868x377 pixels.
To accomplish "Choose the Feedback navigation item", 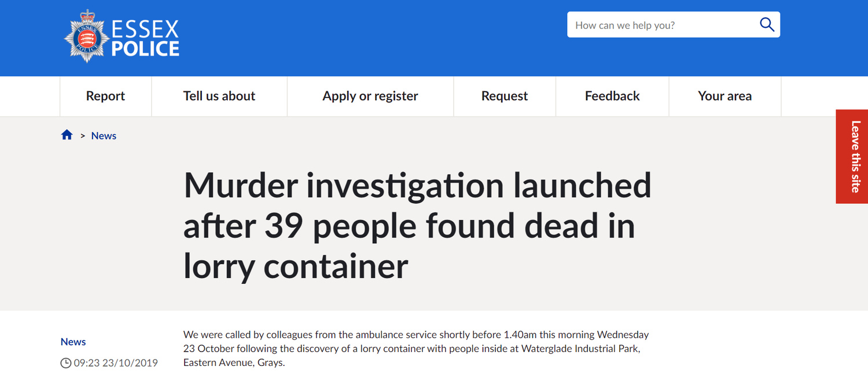I will (x=612, y=96).
